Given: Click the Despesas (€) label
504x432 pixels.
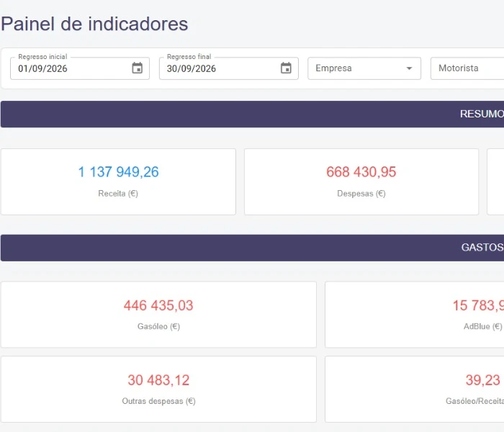Looking at the screenshot, I should pyautogui.click(x=361, y=194).
